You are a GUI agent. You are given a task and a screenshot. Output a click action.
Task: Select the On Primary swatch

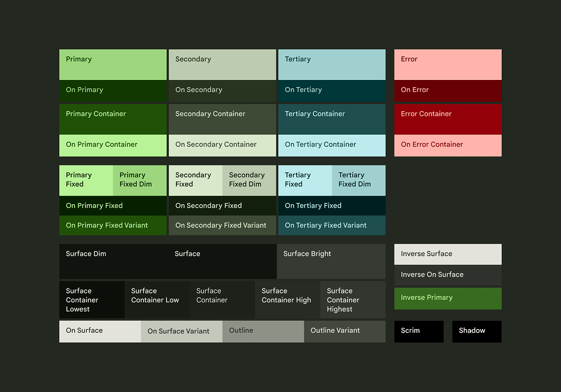[x=112, y=90]
